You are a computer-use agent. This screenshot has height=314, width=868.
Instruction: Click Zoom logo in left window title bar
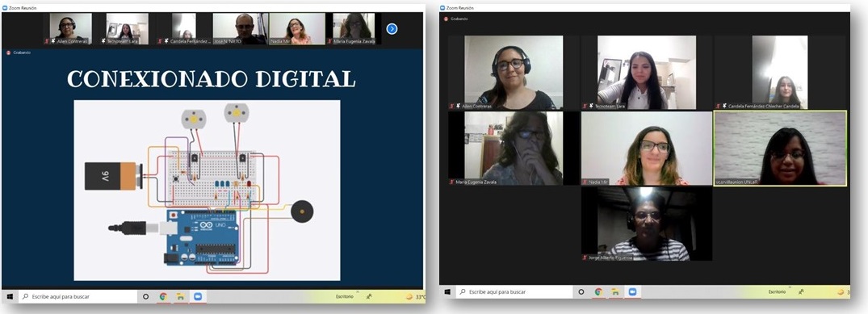click(6, 8)
